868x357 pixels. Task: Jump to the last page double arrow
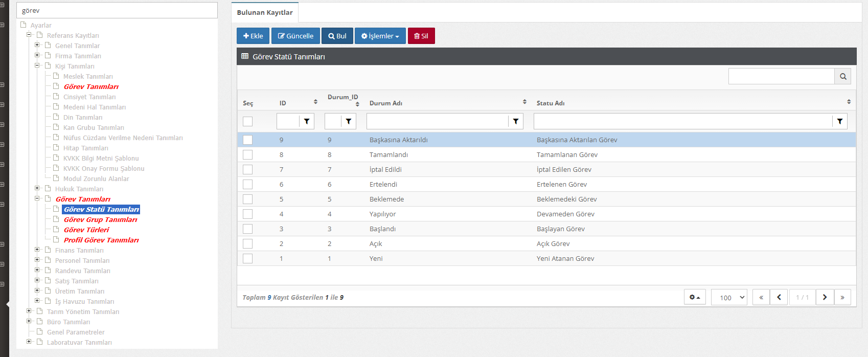tap(842, 297)
